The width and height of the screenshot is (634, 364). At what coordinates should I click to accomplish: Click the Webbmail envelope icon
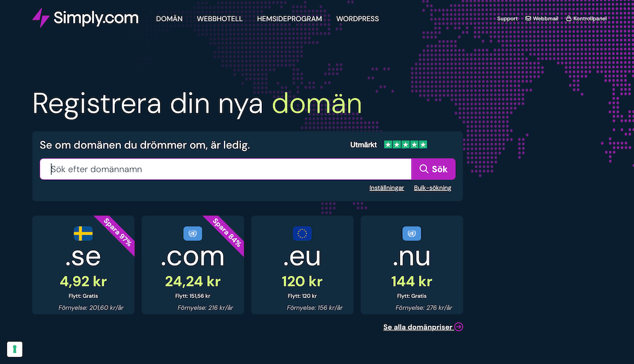528,18
